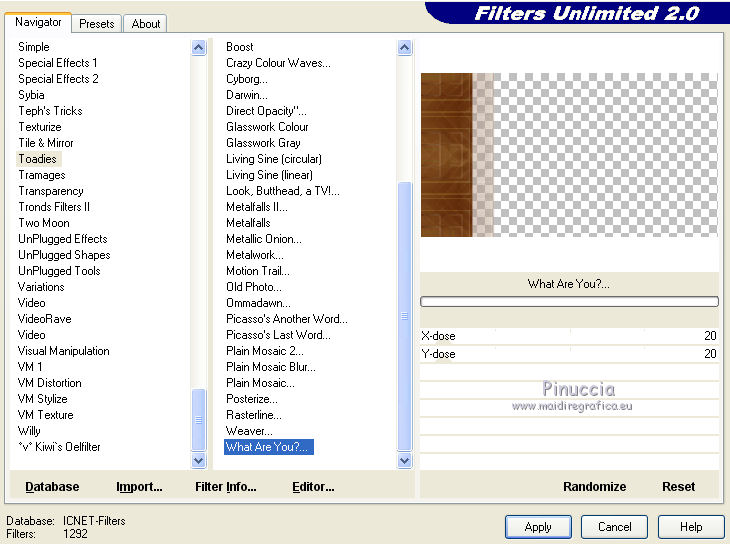Select VM Distortion category
730x544 pixels.
pos(50,383)
